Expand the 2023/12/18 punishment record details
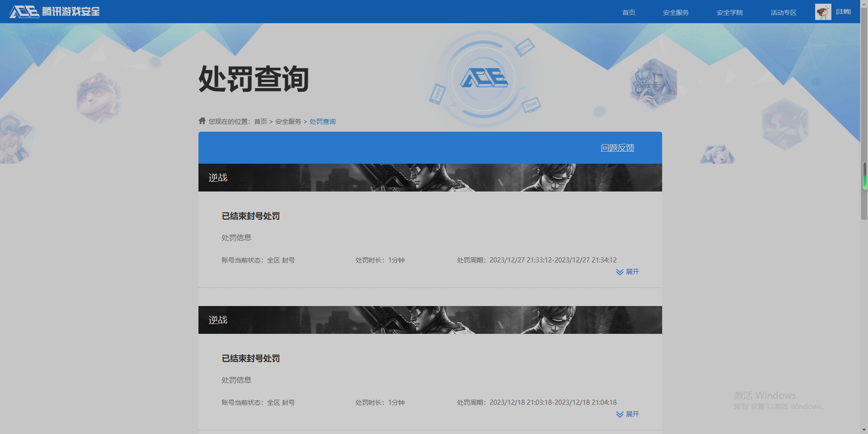The image size is (868, 434). (627, 414)
